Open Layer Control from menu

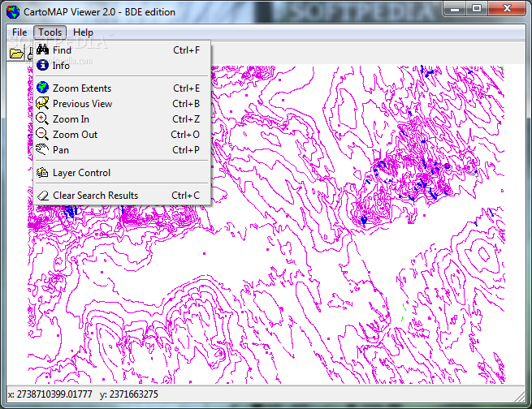tap(122, 173)
